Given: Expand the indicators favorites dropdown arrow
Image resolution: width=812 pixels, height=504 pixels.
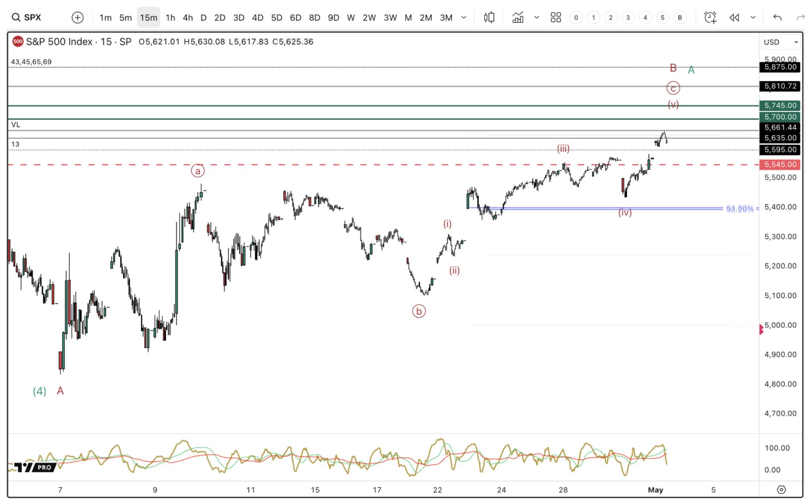Looking at the screenshot, I should (x=536, y=17).
